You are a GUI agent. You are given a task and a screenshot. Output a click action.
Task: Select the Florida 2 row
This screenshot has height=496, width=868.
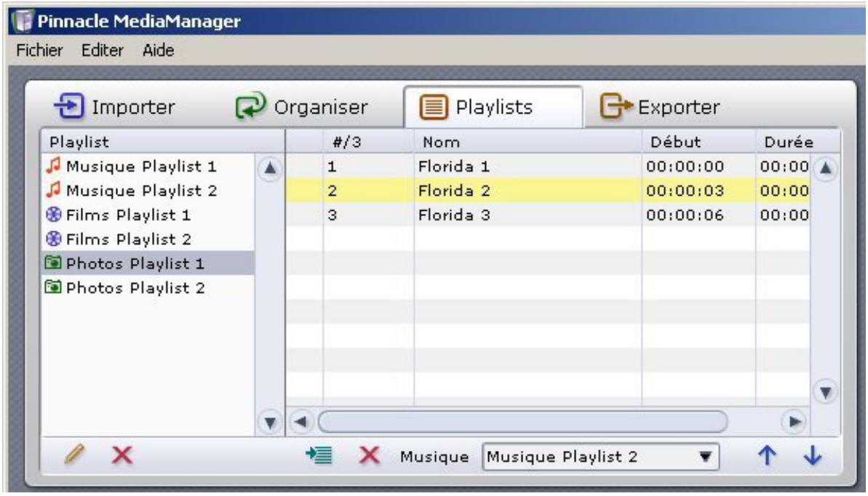548,191
